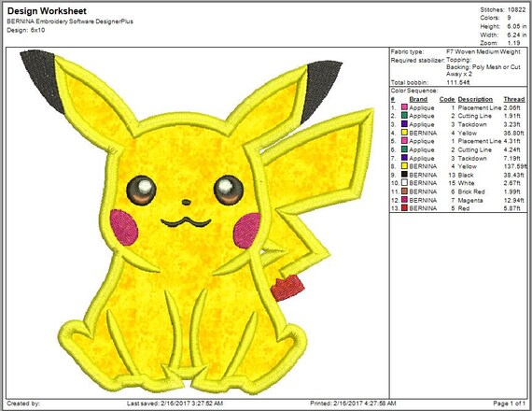Click the Page 1 of 1 indicator
The height and width of the screenshot is (411, 532).
coord(510,404)
